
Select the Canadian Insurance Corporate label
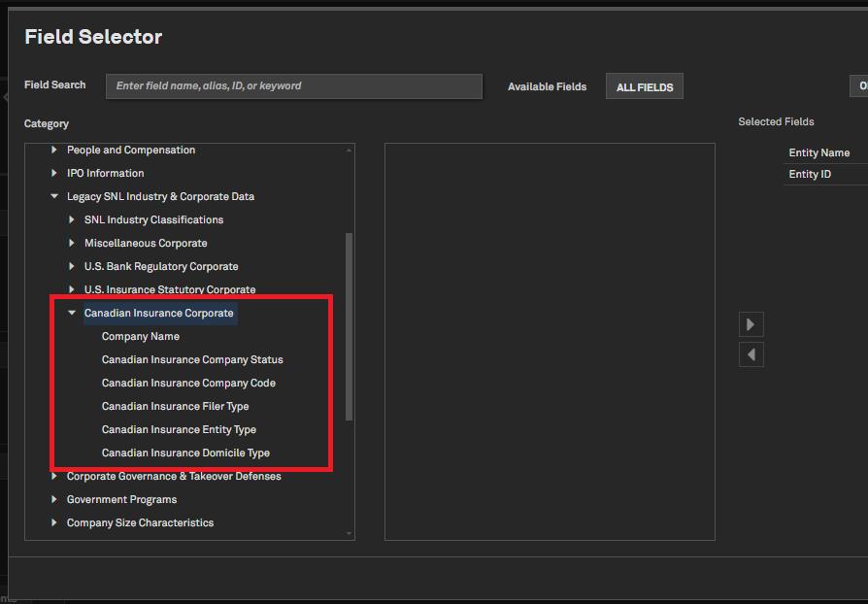point(159,313)
